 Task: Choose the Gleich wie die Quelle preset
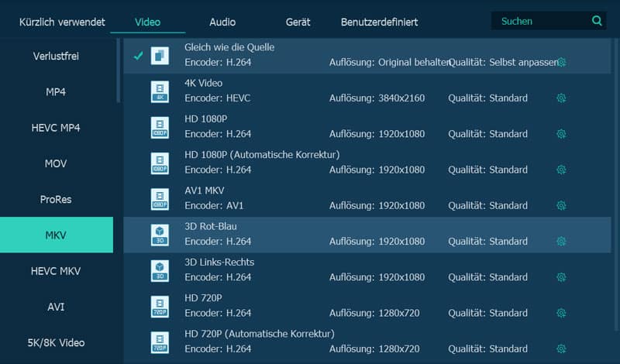pyautogui.click(x=367, y=56)
